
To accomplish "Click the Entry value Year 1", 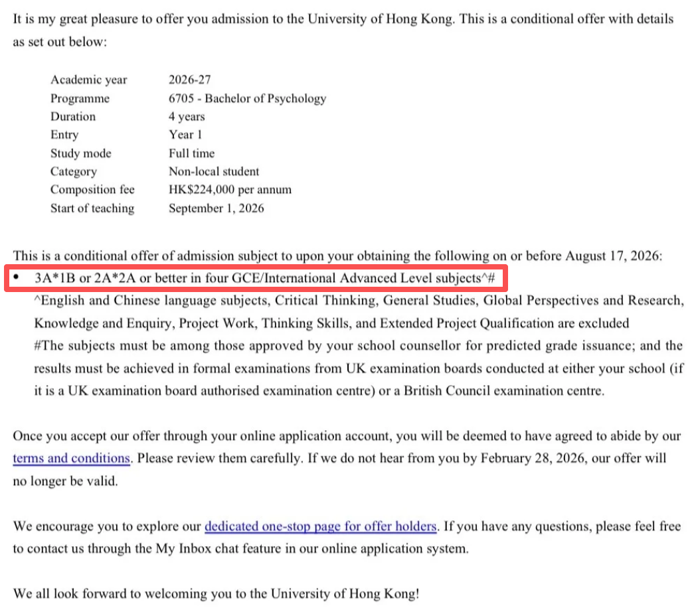I will point(185,135).
